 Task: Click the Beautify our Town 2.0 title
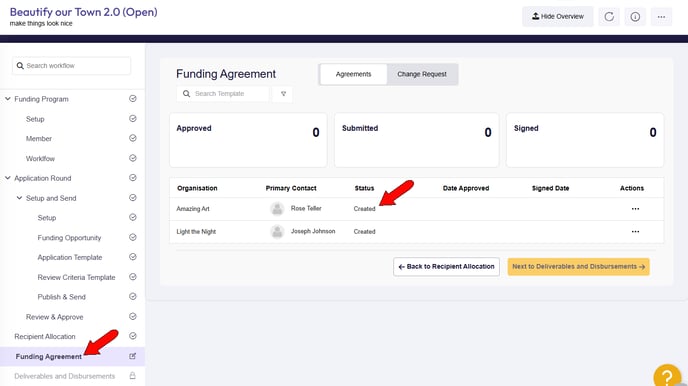point(83,12)
